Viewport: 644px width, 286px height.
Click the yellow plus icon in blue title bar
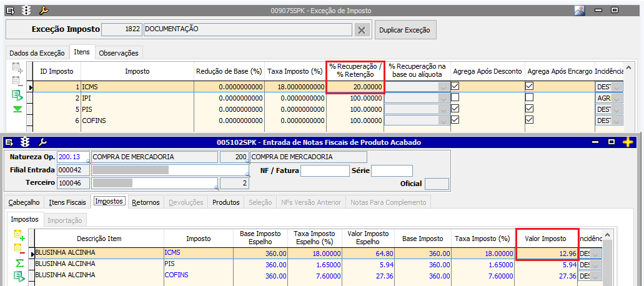tap(628, 142)
